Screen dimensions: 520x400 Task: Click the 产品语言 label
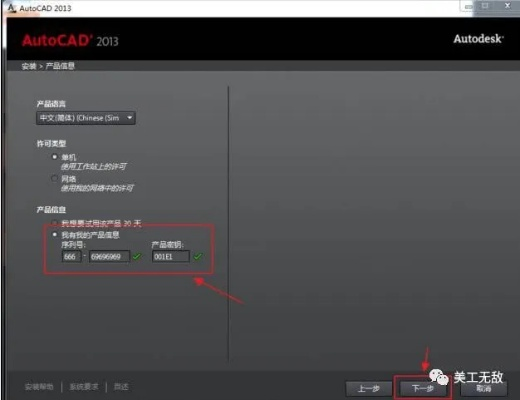click(51, 104)
